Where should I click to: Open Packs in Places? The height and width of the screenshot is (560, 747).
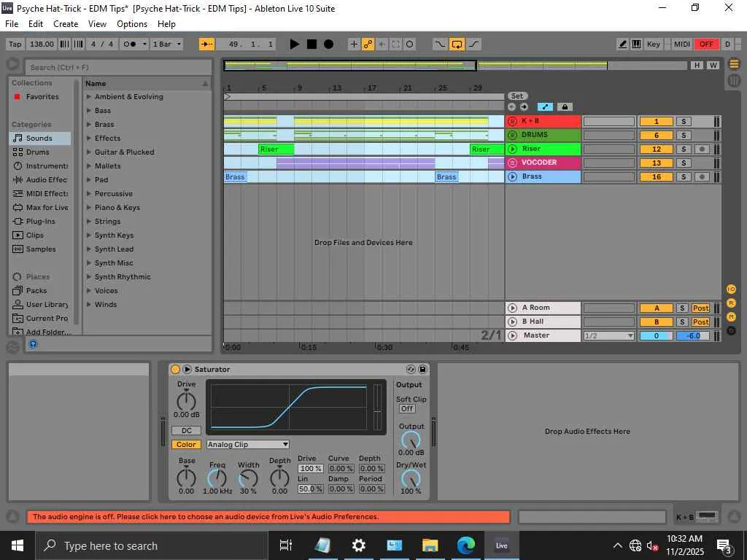[x=40, y=290]
